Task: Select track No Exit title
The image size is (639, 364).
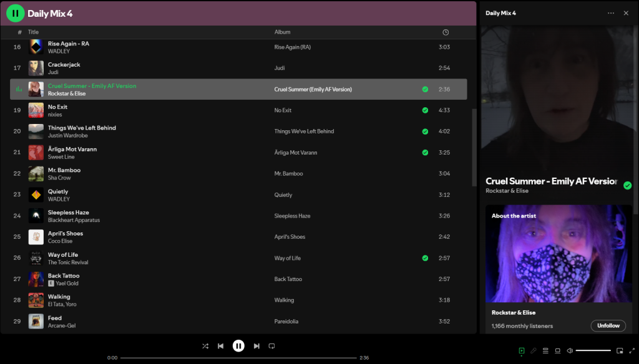Action: coord(57,107)
